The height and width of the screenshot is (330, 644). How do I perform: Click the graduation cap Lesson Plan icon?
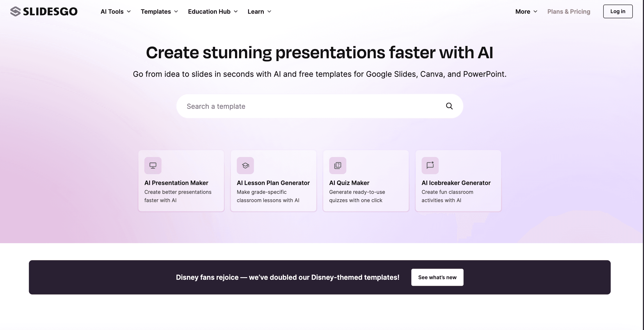tap(245, 166)
